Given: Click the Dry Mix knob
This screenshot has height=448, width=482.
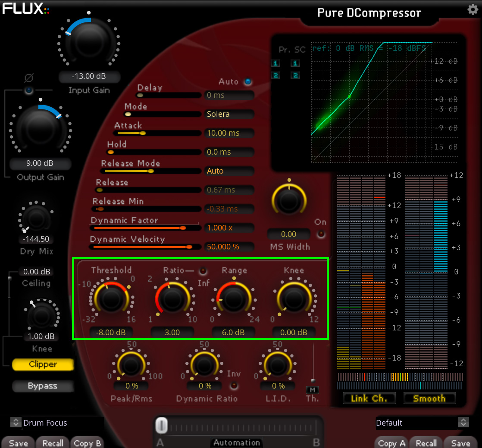Looking at the screenshot, I should point(36,219).
